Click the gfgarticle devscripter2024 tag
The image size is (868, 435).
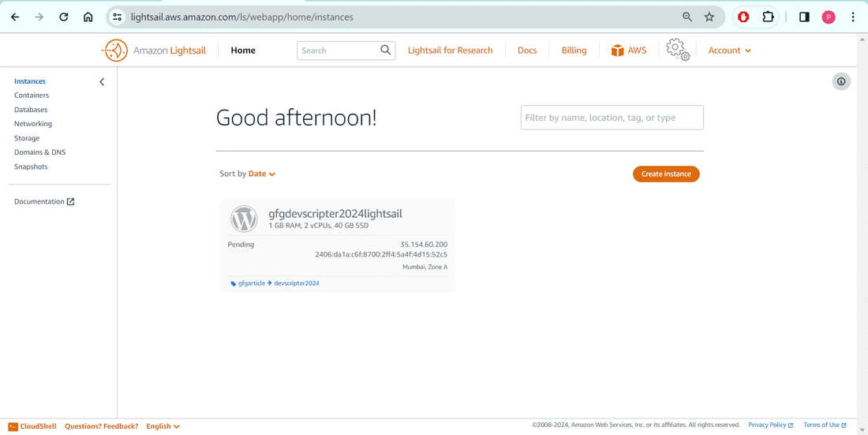(x=279, y=283)
